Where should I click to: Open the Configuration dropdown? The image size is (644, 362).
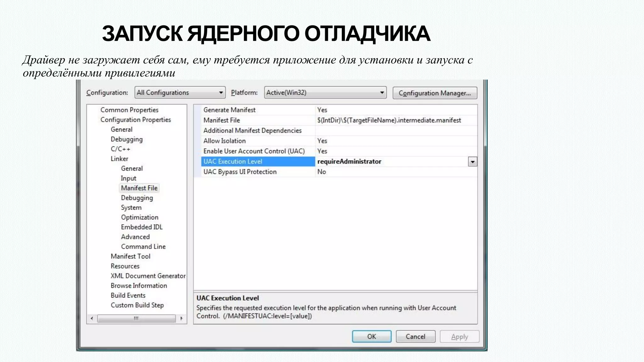[180, 93]
